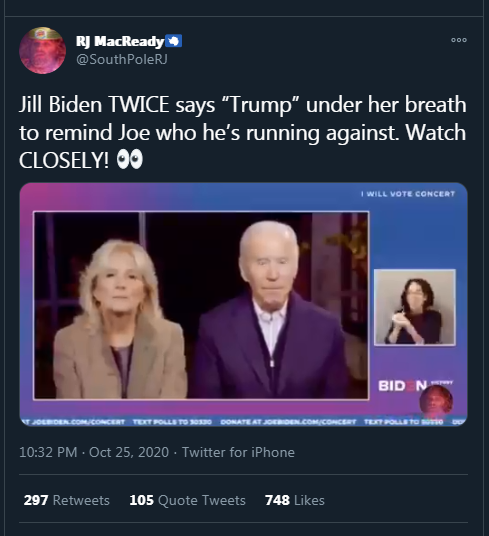View the 297 Retweets list
Viewport: 489px width, 536px height.
coord(67,500)
